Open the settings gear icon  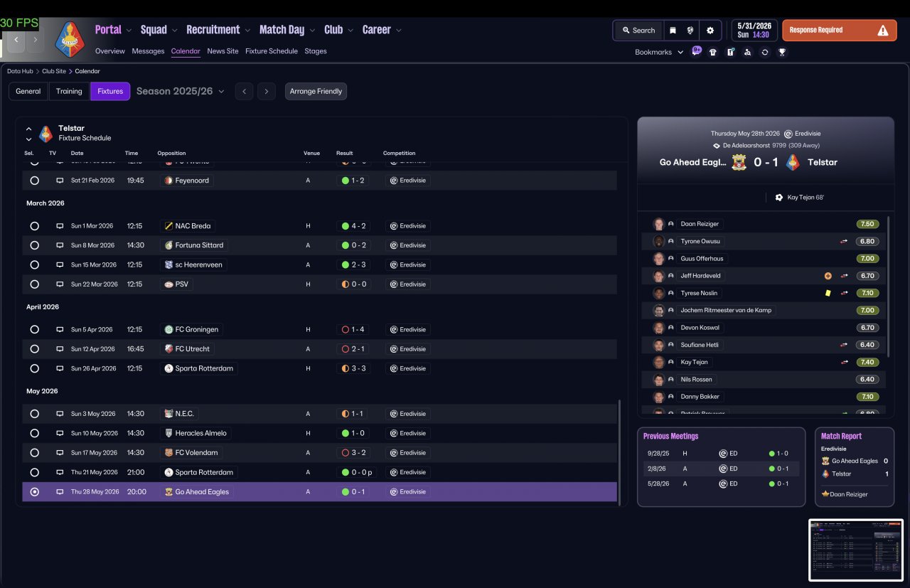pyautogui.click(x=710, y=31)
